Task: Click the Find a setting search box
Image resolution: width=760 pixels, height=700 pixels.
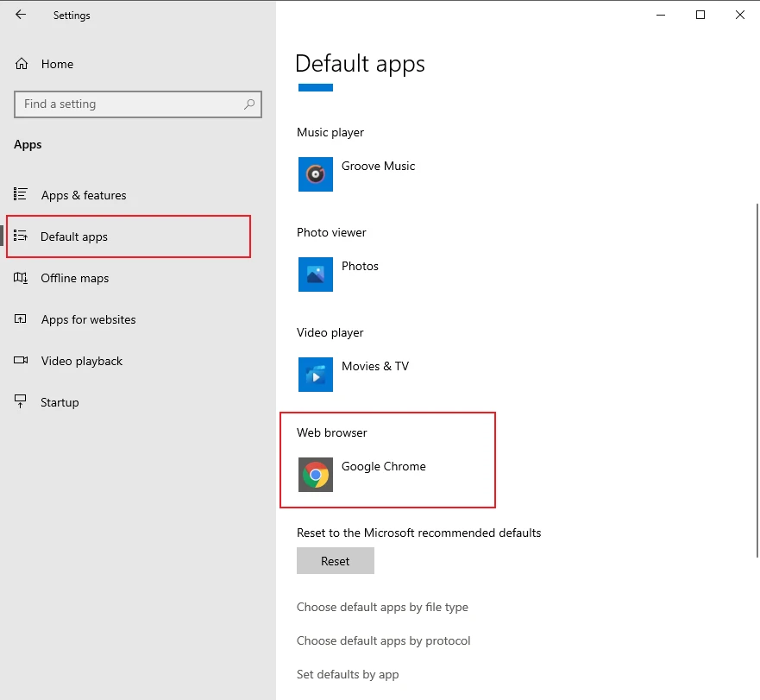Action: 138,104
